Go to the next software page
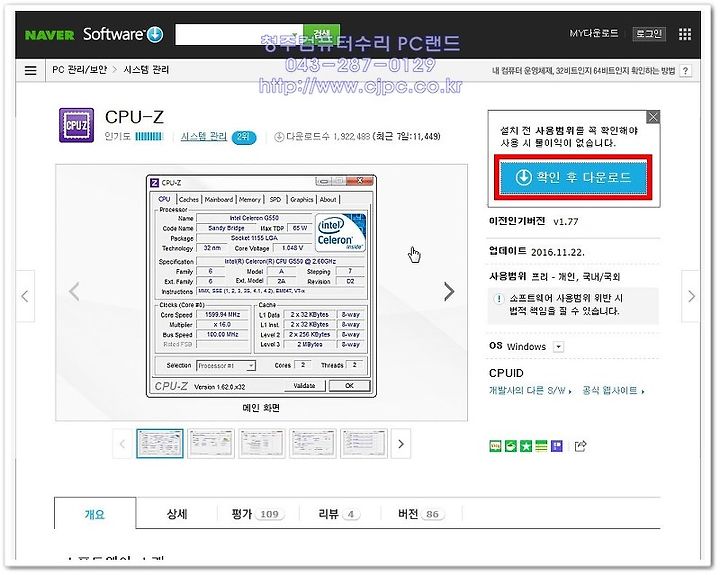The image size is (720, 575). [x=691, y=296]
